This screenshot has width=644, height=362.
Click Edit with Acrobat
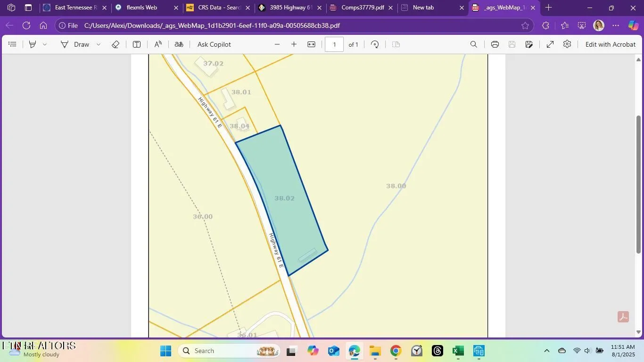click(610, 44)
